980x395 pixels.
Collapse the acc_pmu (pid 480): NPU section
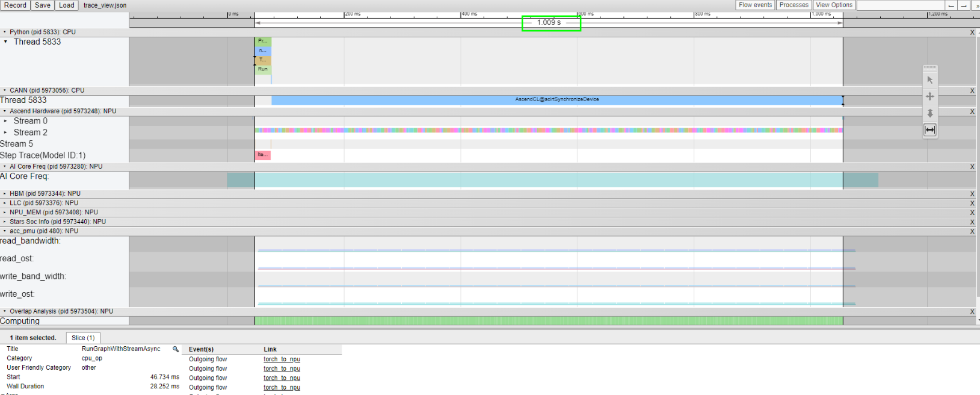(x=5, y=231)
